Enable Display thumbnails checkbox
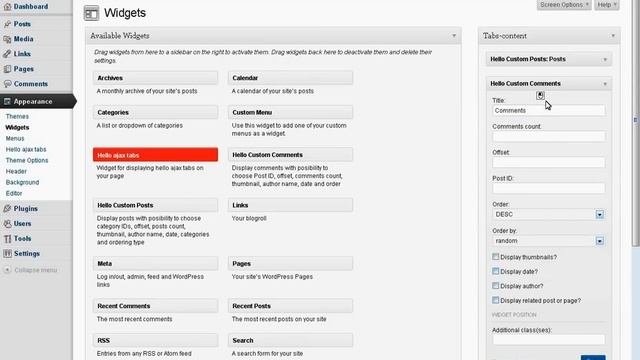Image resolution: width=640 pixels, height=360 pixels. click(496, 257)
